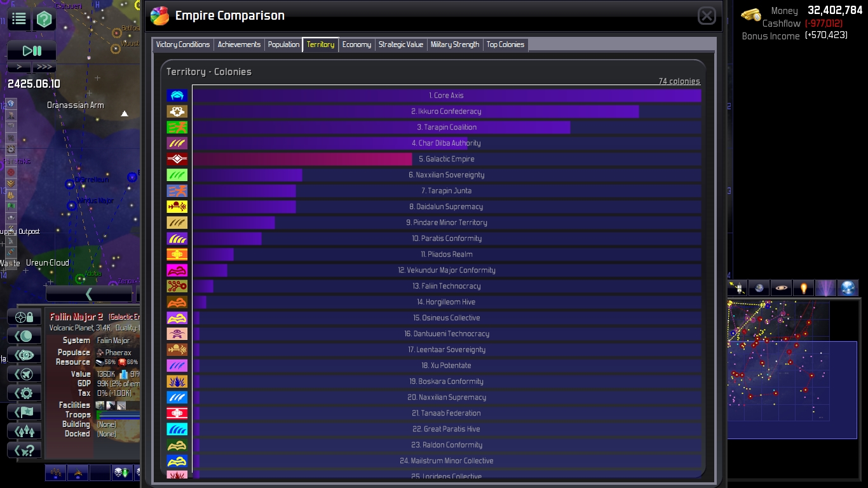The width and height of the screenshot is (868, 488).
Task: Cycle previous space port base icon
Action: (x=25, y=355)
